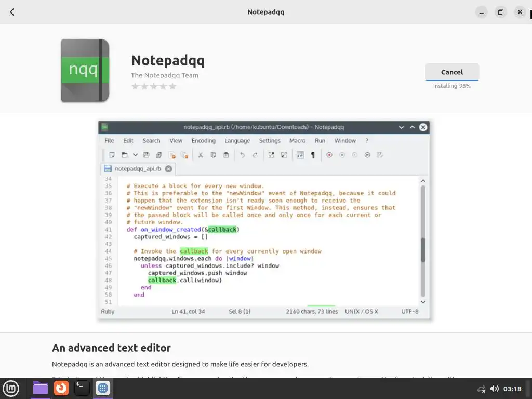Select the Software Manager taskbar item
532x399 pixels.
(x=103, y=388)
